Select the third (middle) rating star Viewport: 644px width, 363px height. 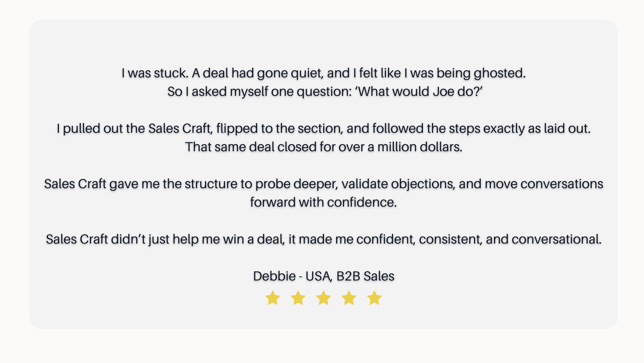pyautogui.click(x=324, y=298)
